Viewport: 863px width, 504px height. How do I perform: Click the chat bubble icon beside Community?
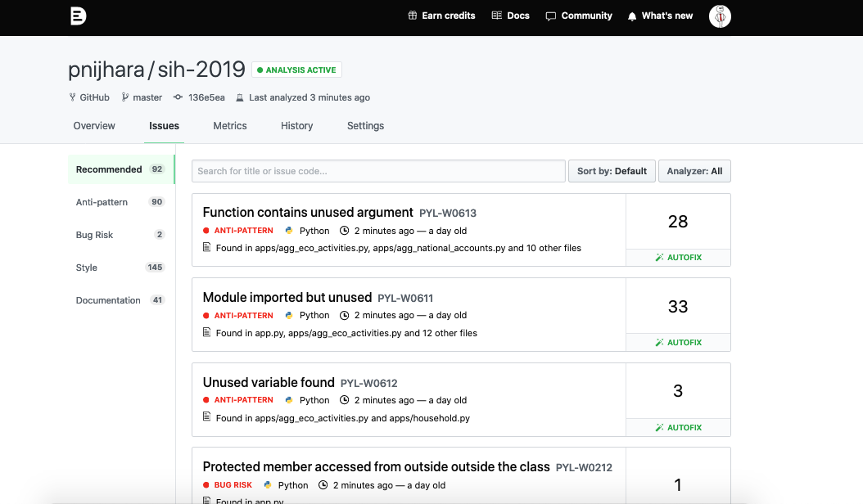click(552, 15)
